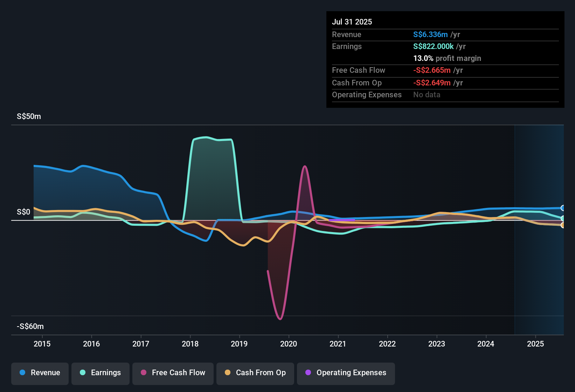
Task: Click the Earnings endpoint marker on chart
Action: tap(563, 218)
